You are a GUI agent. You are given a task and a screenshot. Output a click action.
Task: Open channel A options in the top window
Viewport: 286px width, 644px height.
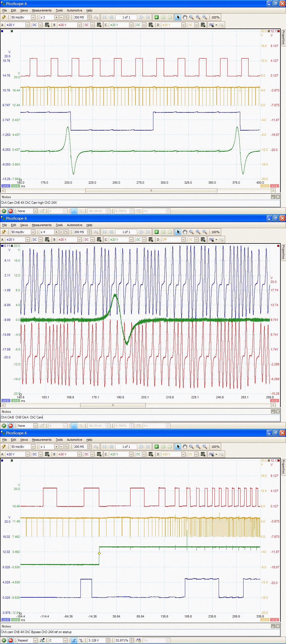[47, 25]
